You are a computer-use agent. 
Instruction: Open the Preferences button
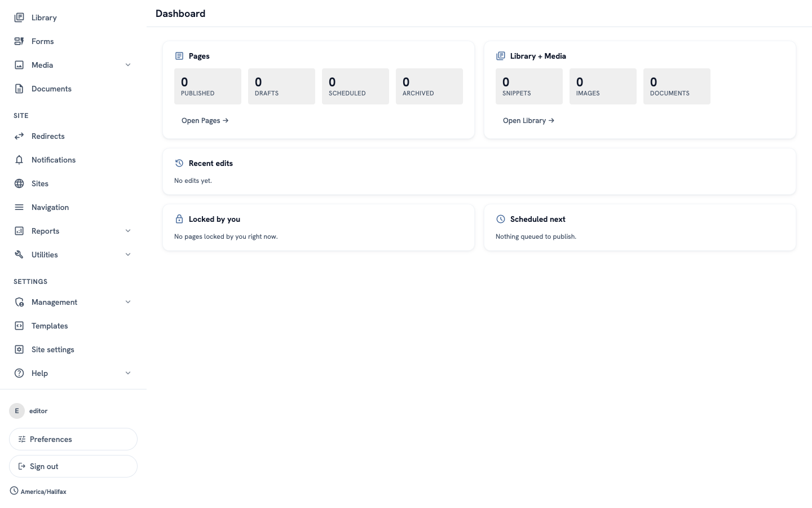tap(73, 439)
